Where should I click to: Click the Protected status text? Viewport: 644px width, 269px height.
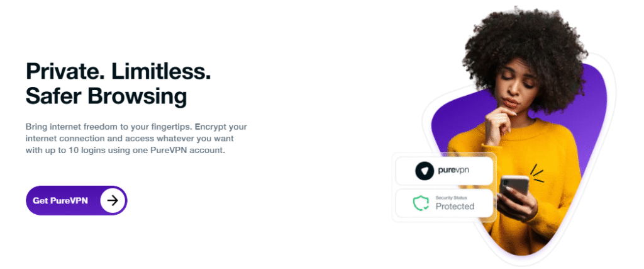click(455, 207)
